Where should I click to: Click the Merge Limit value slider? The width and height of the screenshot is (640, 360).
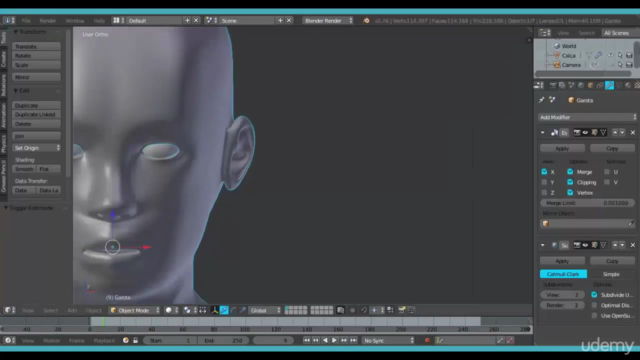(587, 203)
